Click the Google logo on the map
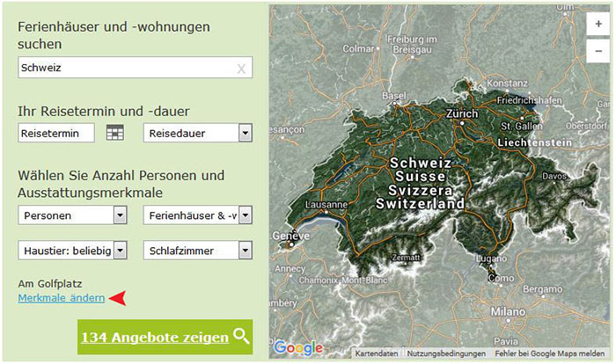 click(x=298, y=347)
